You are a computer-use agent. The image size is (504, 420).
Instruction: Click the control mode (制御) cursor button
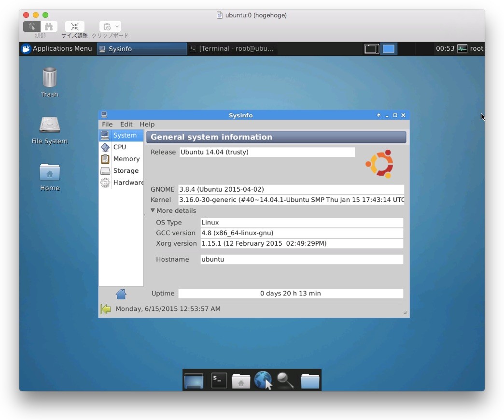tap(32, 27)
